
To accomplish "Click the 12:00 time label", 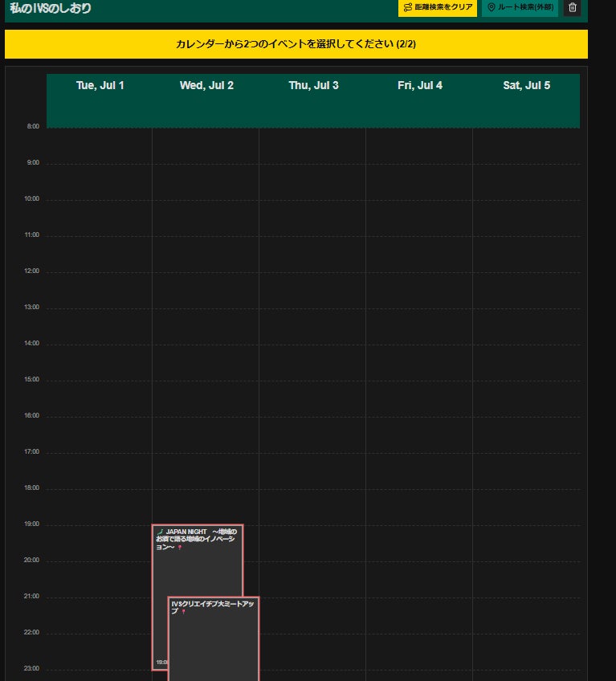I will click(x=31, y=271).
